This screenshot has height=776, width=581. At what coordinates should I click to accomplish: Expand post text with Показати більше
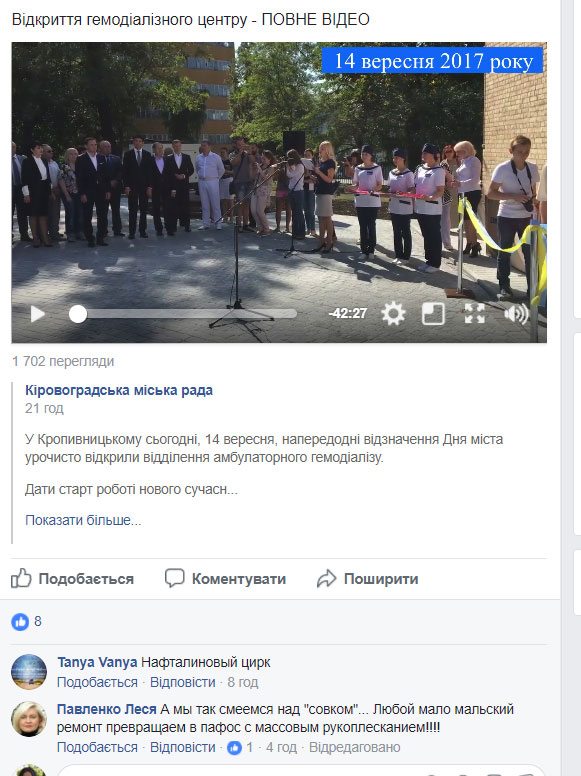tap(83, 520)
